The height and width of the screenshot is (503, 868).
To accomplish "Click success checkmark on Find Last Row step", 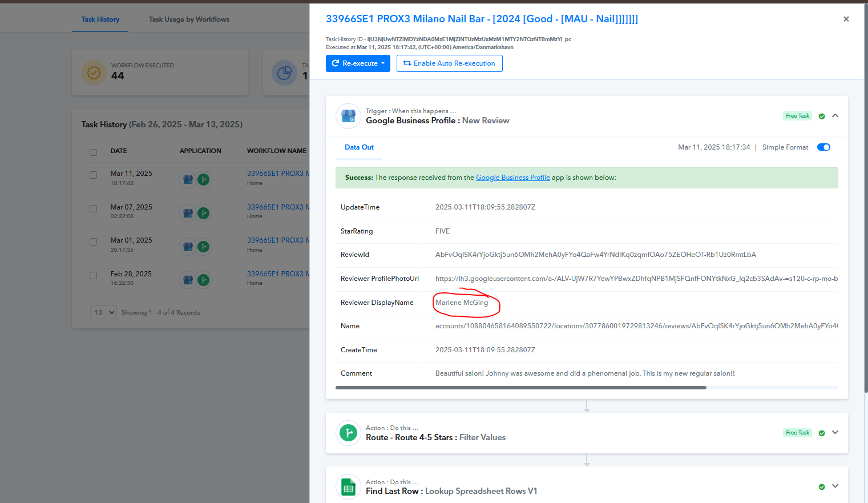I will 822,487.
